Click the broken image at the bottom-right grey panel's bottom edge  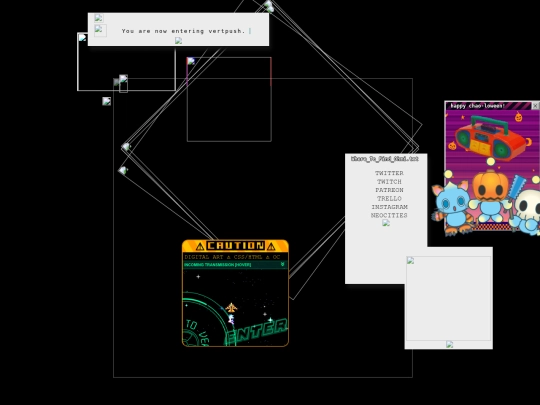click(449, 344)
